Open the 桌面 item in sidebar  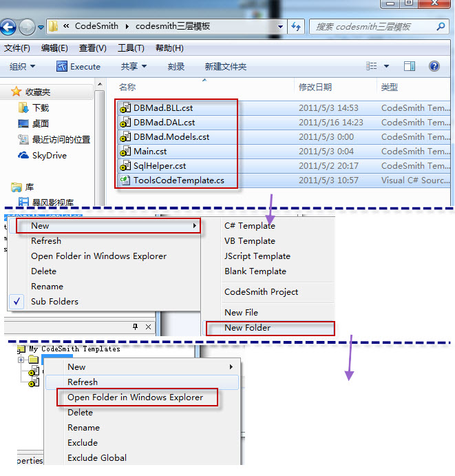33,123
